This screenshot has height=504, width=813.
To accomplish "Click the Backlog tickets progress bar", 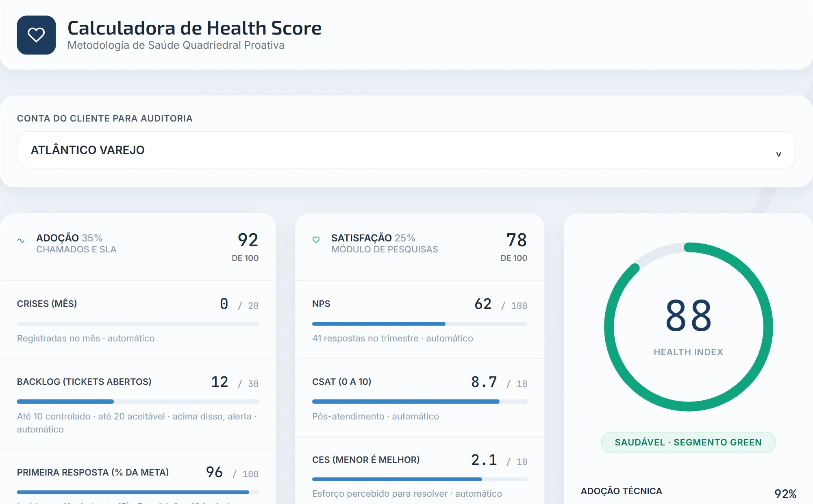I will click(x=138, y=402).
